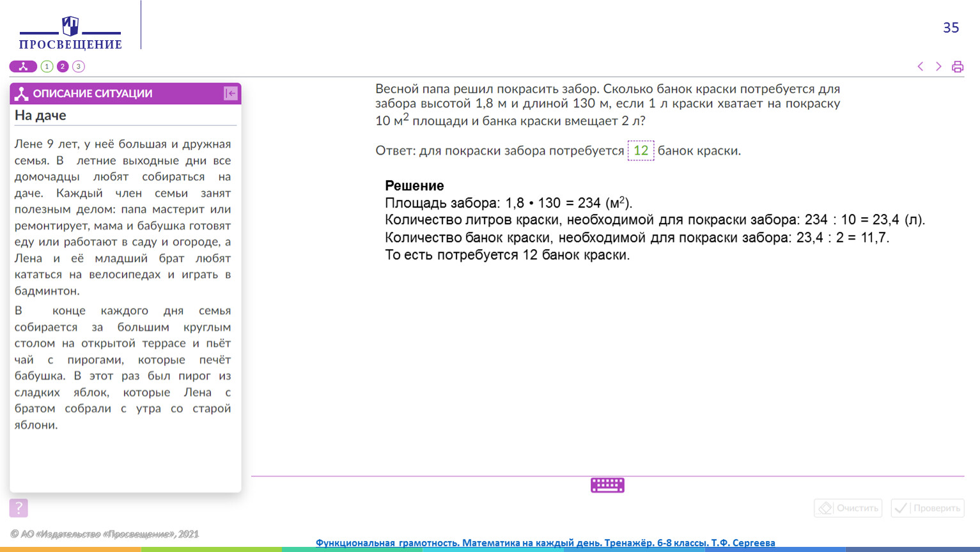Click the Решение heading

[414, 186]
